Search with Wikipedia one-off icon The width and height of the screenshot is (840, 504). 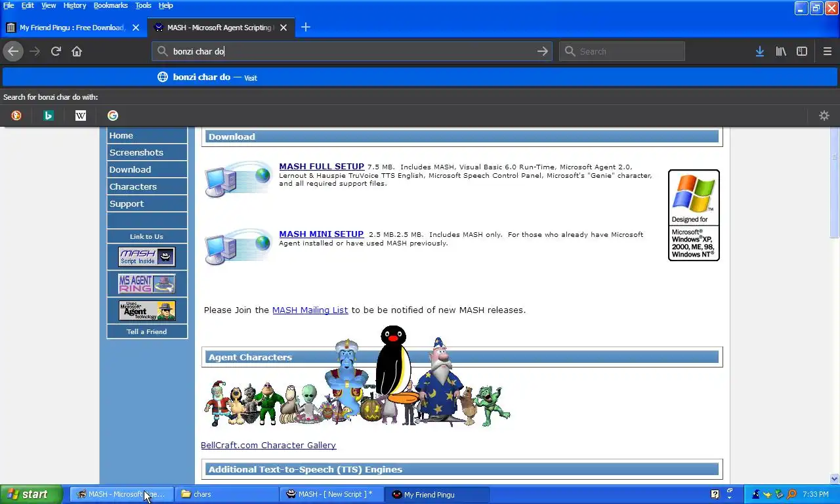(x=81, y=115)
